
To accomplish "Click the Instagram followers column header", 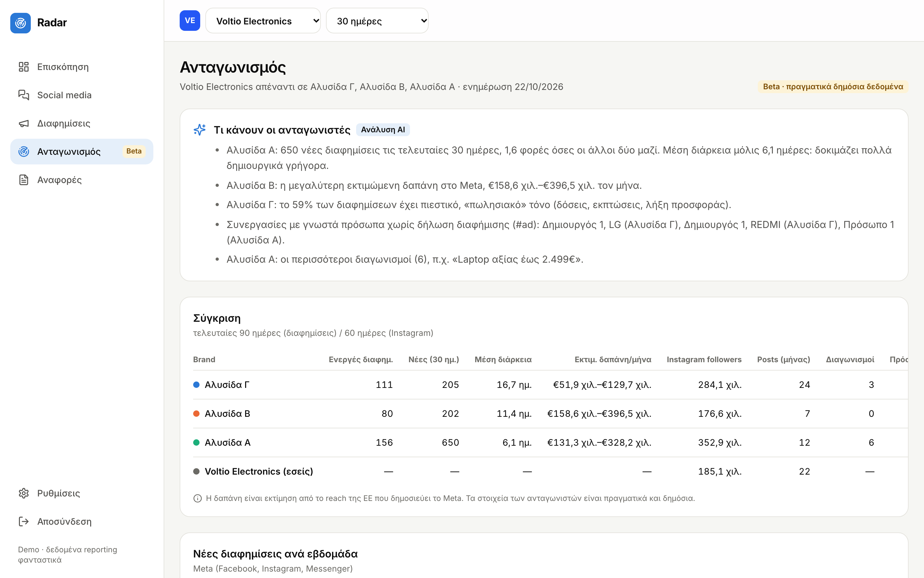I will [x=704, y=360].
